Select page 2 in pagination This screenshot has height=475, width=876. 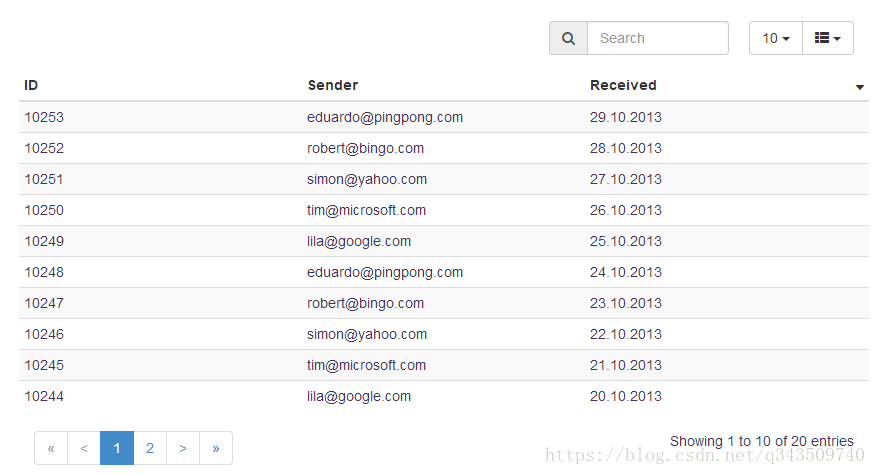click(150, 448)
